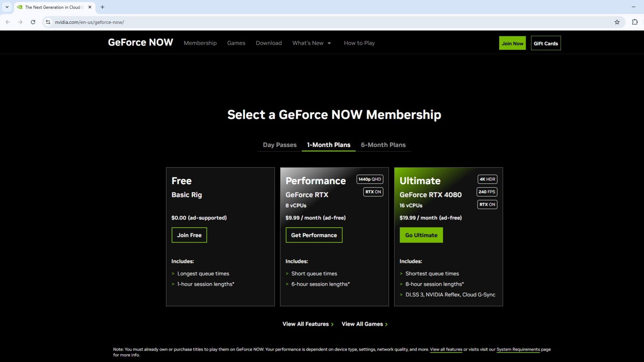644x362 pixels.
Task: Click '1-hour session lengths*' feature text
Action: (206, 284)
